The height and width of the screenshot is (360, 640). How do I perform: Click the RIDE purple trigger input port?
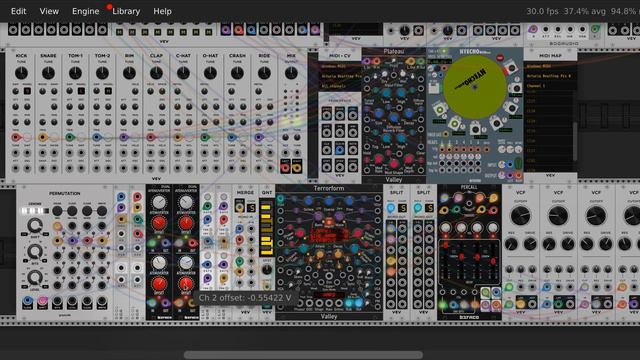(258, 138)
